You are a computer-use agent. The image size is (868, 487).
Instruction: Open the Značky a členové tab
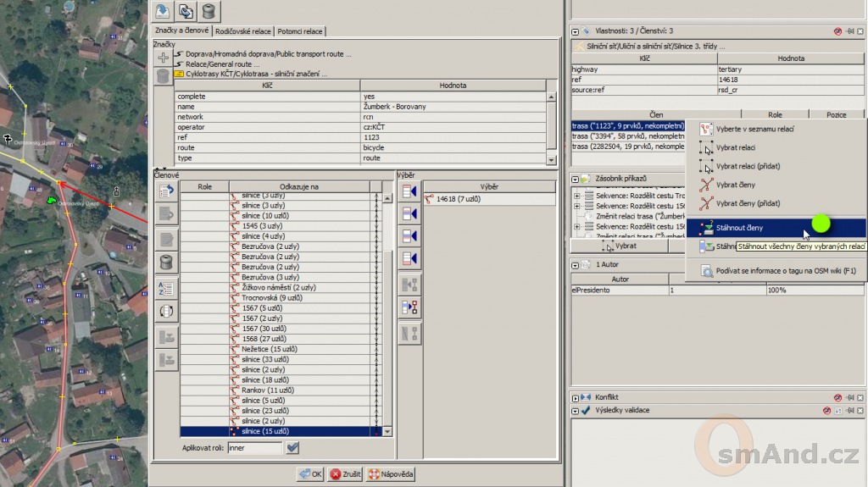(182, 30)
